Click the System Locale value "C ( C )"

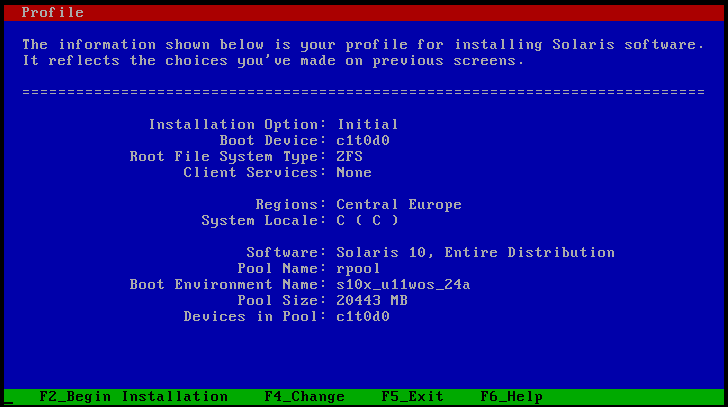pos(367,220)
